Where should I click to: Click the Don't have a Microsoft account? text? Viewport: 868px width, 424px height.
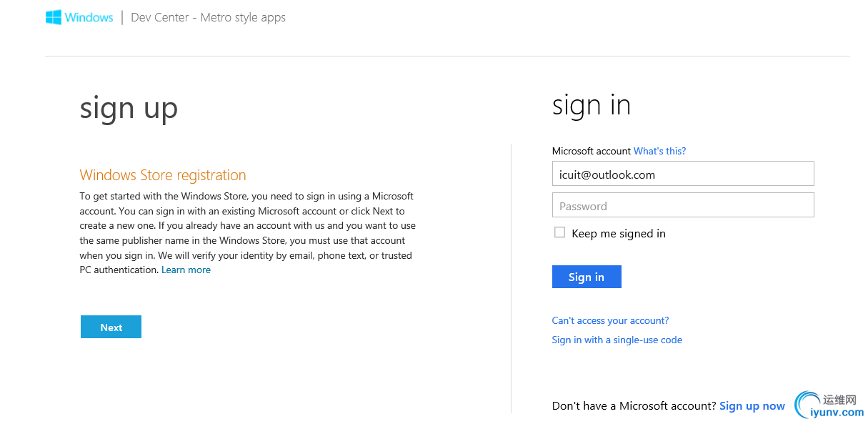pos(634,406)
